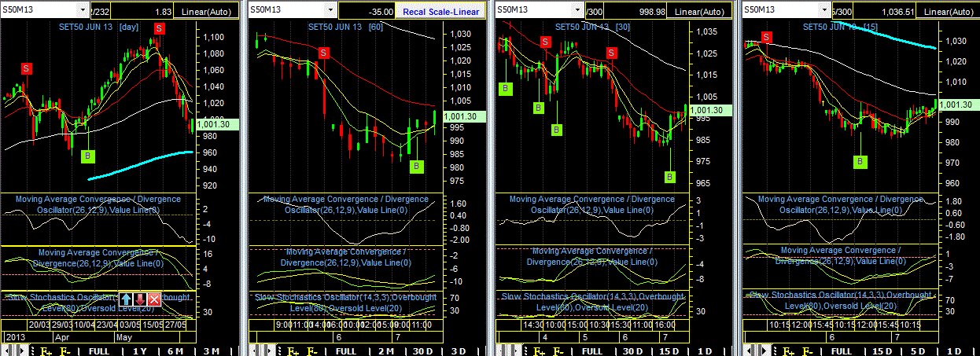Select 15 D range in 30-minute chart panel
Screen dimensions: 980x356
[671, 350]
